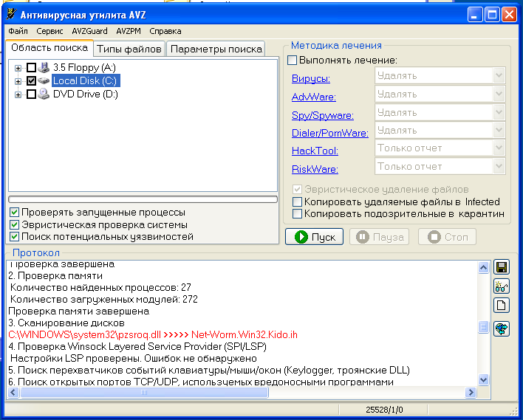
Task: Click the globe arrows icon beside protocol
Action: coord(502,328)
